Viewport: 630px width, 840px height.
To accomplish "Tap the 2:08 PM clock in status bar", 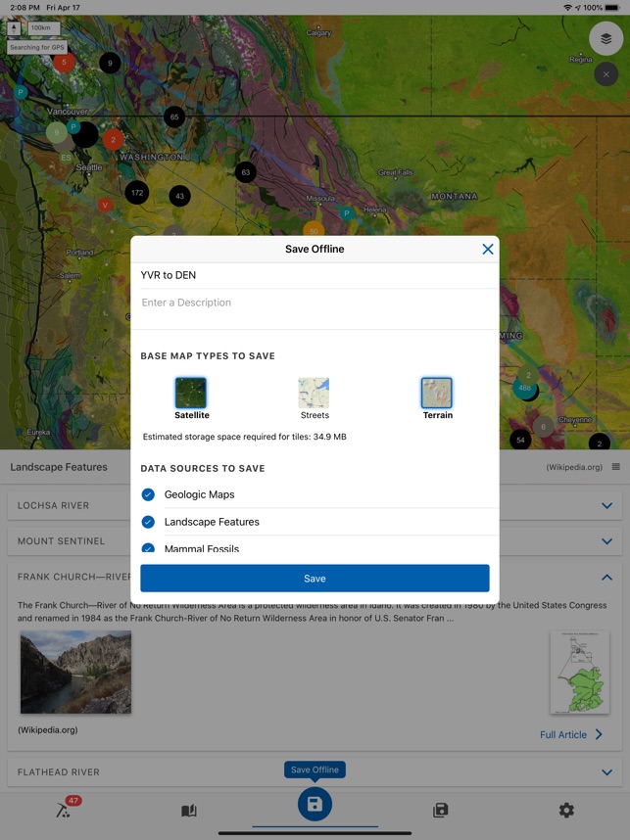I will [24, 8].
